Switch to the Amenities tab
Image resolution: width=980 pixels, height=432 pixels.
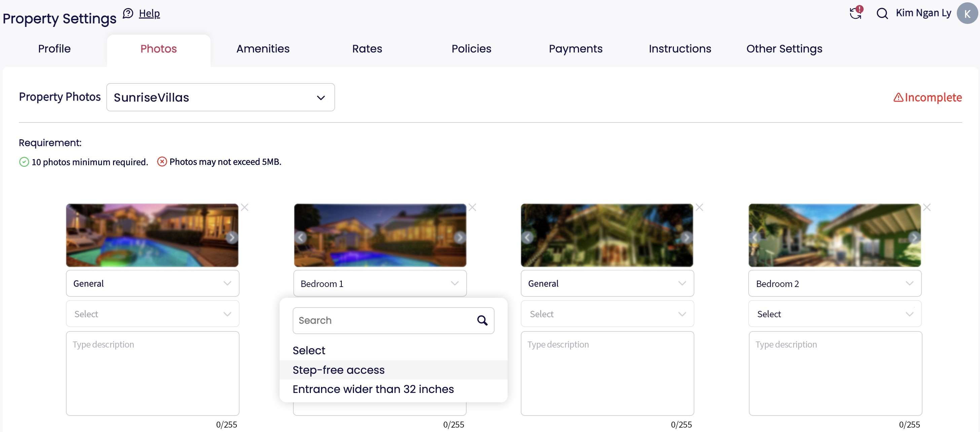(262, 49)
